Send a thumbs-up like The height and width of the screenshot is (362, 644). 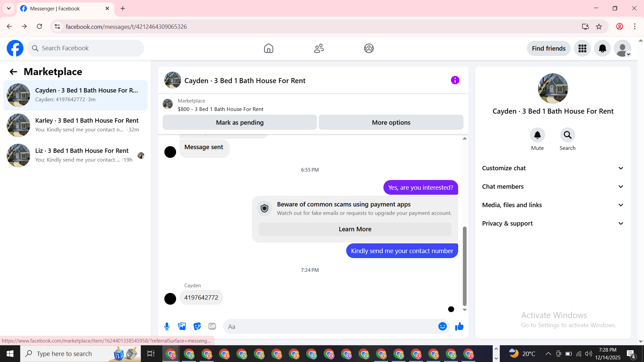[x=459, y=326]
